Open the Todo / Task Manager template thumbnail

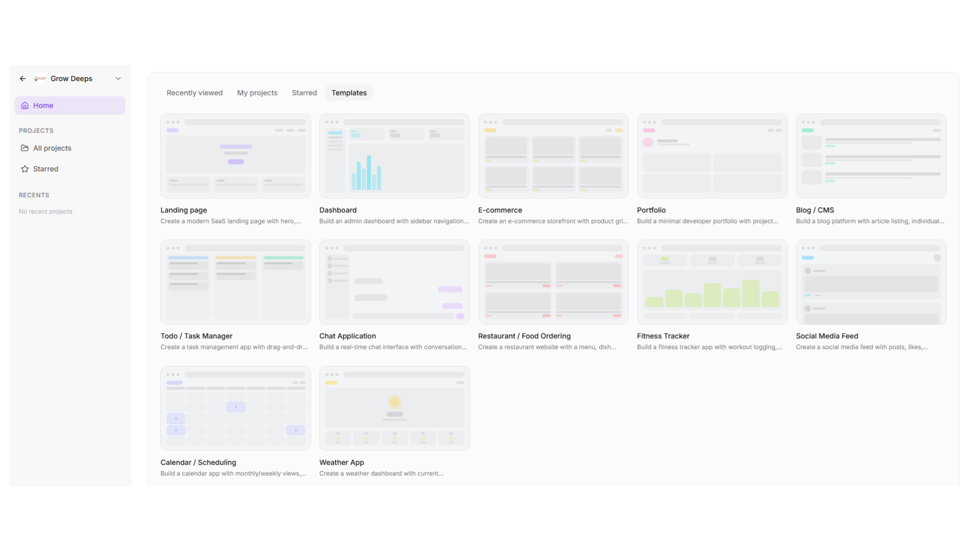point(236,282)
